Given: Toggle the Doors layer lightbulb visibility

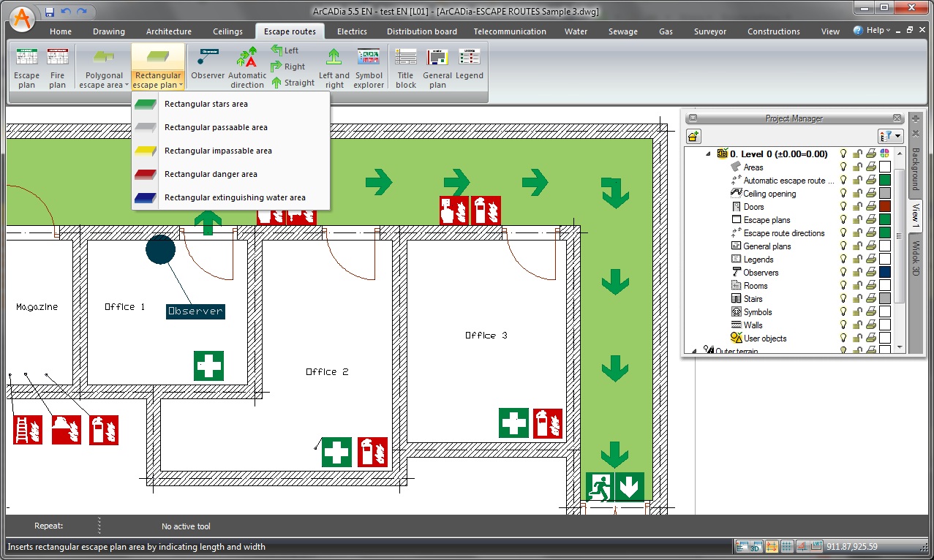Looking at the screenshot, I should click(843, 207).
